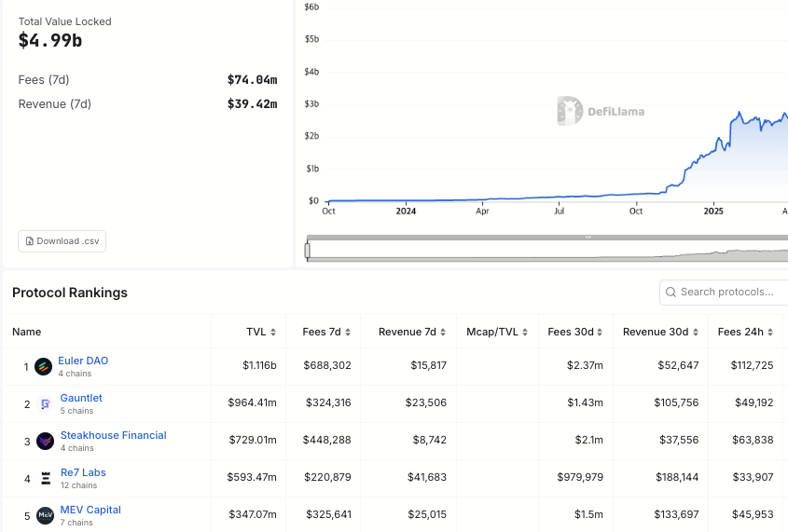The image size is (788, 532).
Task: Sort table by Fees 30d arrows
Action: click(x=600, y=333)
